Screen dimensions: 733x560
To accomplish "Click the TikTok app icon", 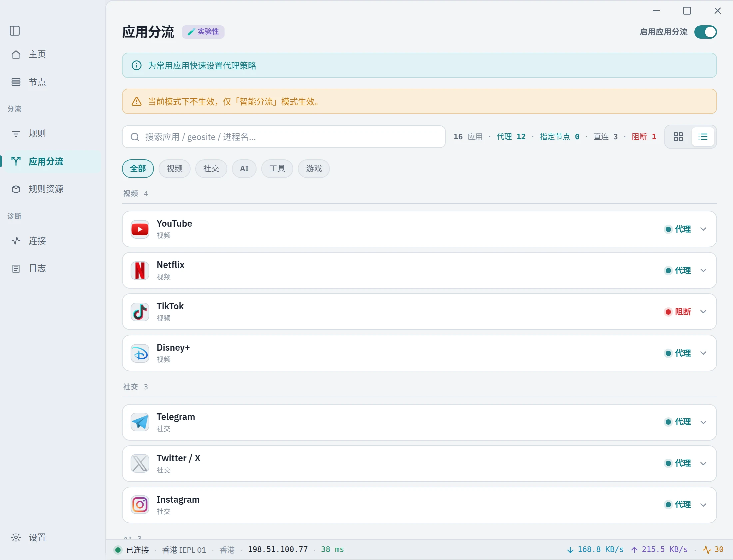I will click(x=140, y=312).
